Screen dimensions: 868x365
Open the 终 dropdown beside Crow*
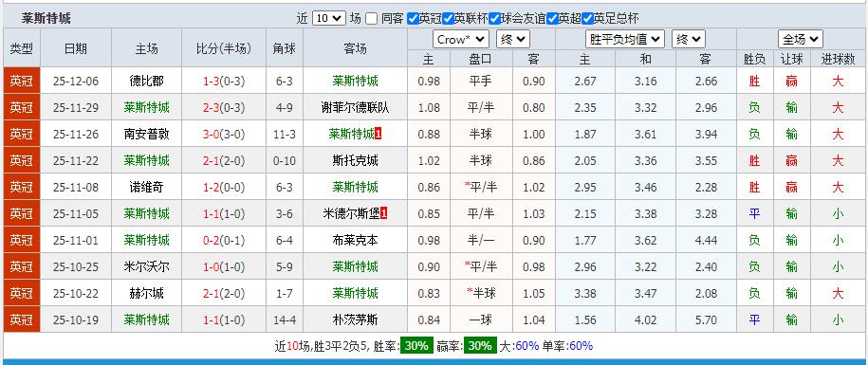[513, 39]
